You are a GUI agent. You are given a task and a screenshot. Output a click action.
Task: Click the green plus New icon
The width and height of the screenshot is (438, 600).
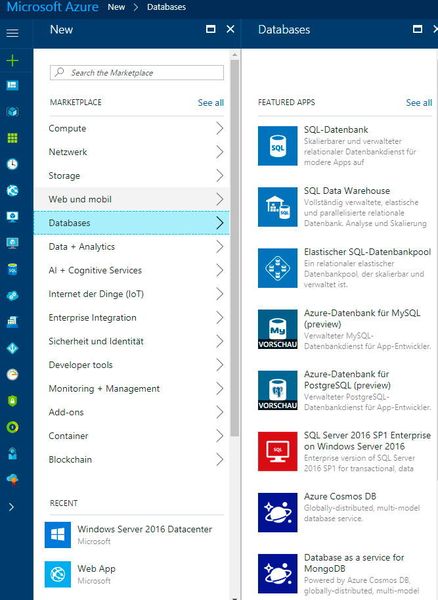point(12,60)
